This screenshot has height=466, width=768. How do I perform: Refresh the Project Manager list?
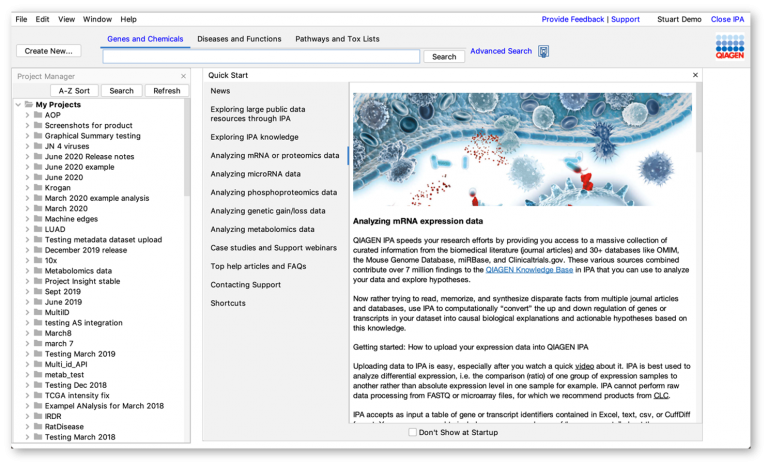click(x=167, y=91)
